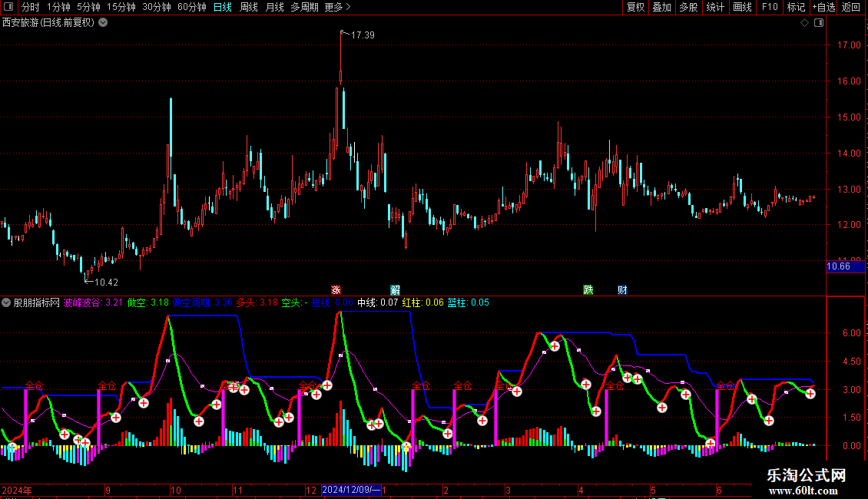This screenshot has width=868, height=499.
Task: Click the 17.39 high price flag marker
Action: click(343, 34)
